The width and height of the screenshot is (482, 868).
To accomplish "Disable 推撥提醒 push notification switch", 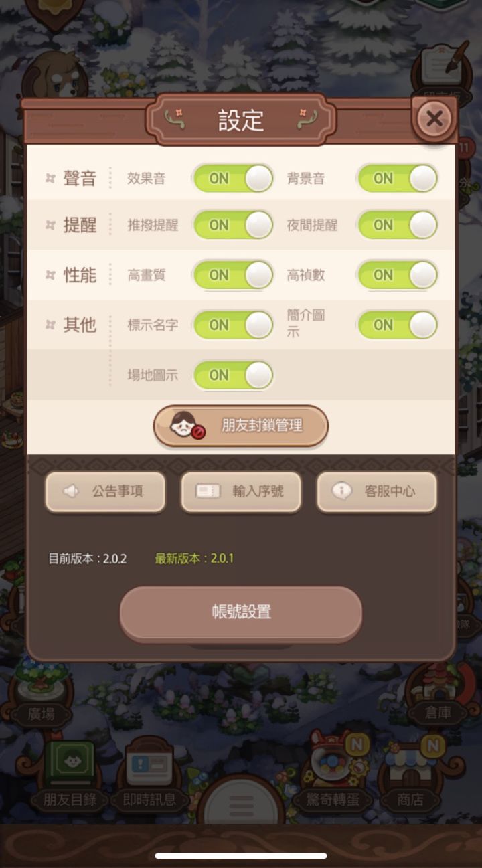I will coord(233,225).
